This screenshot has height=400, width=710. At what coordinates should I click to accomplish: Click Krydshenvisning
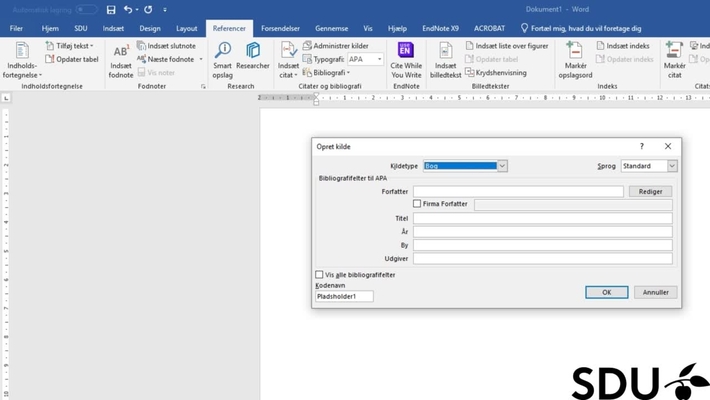click(496, 72)
